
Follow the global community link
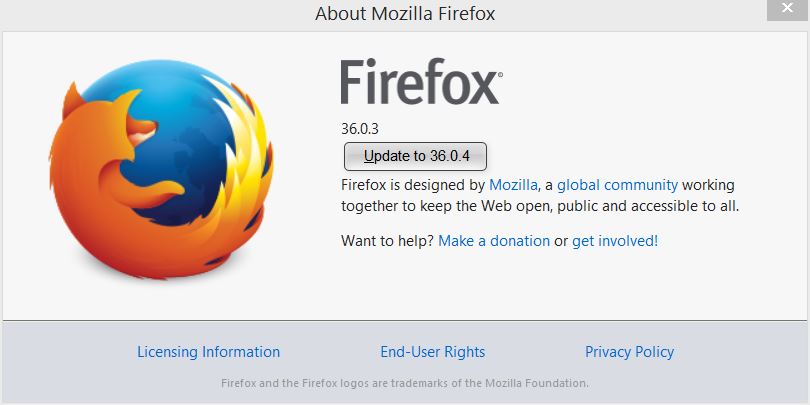click(x=617, y=185)
